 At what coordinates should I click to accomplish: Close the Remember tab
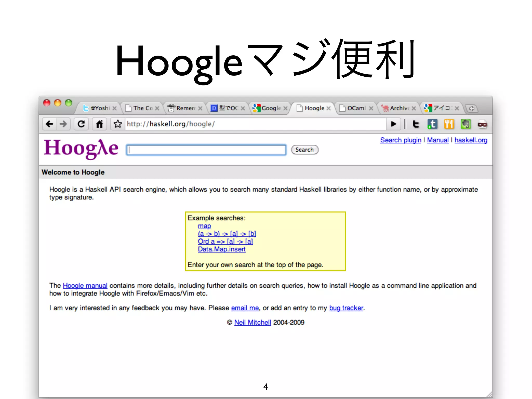pos(200,108)
